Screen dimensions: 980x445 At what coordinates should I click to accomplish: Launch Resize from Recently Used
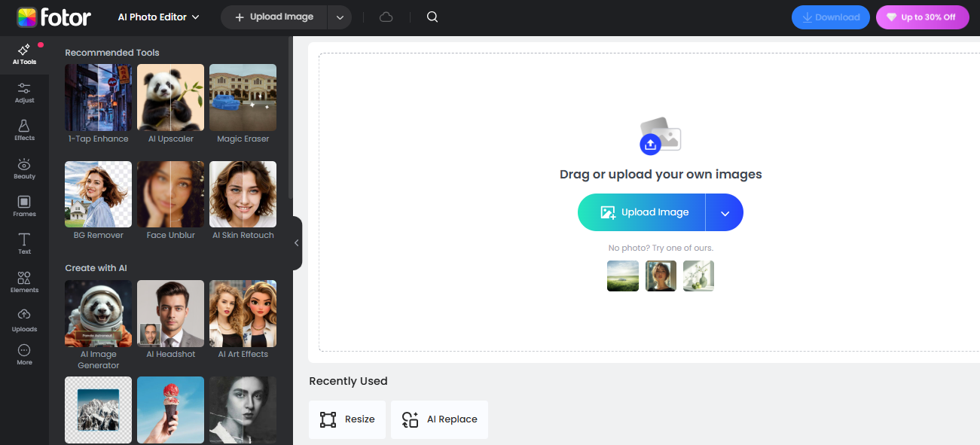(347, 419)
